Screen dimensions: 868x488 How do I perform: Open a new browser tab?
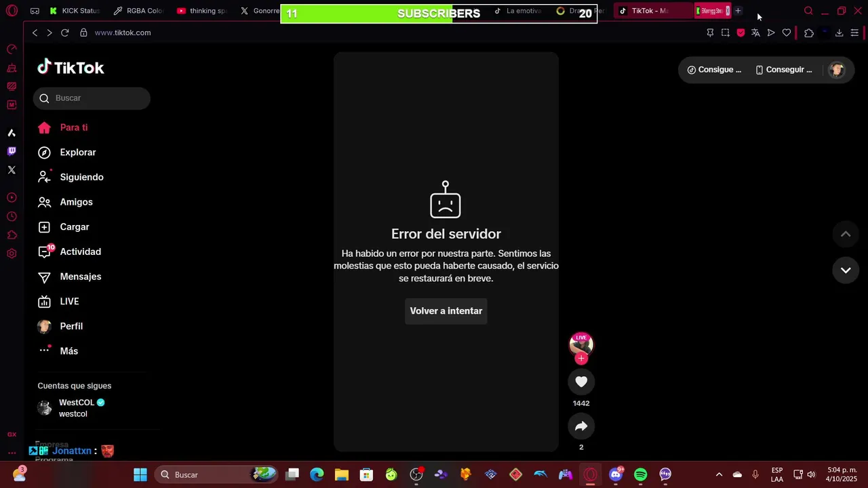[x=738, y=11]
